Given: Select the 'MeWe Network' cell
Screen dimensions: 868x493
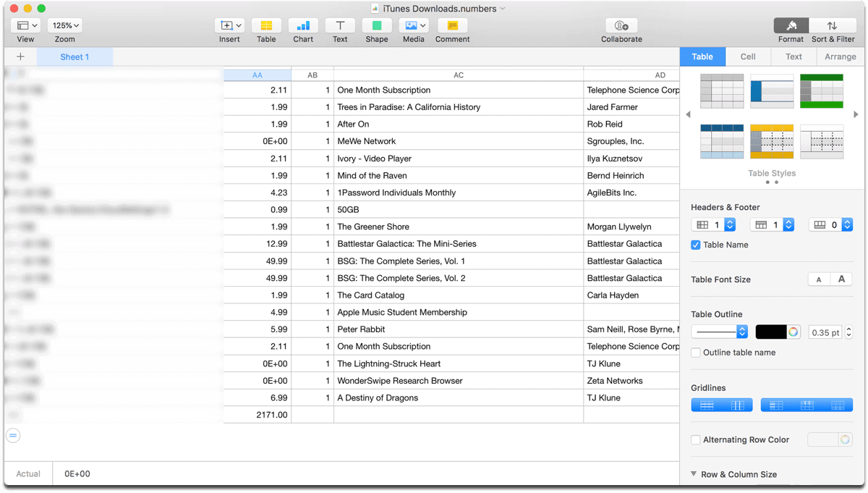Looking at the screenshot, I should point(459,141).
